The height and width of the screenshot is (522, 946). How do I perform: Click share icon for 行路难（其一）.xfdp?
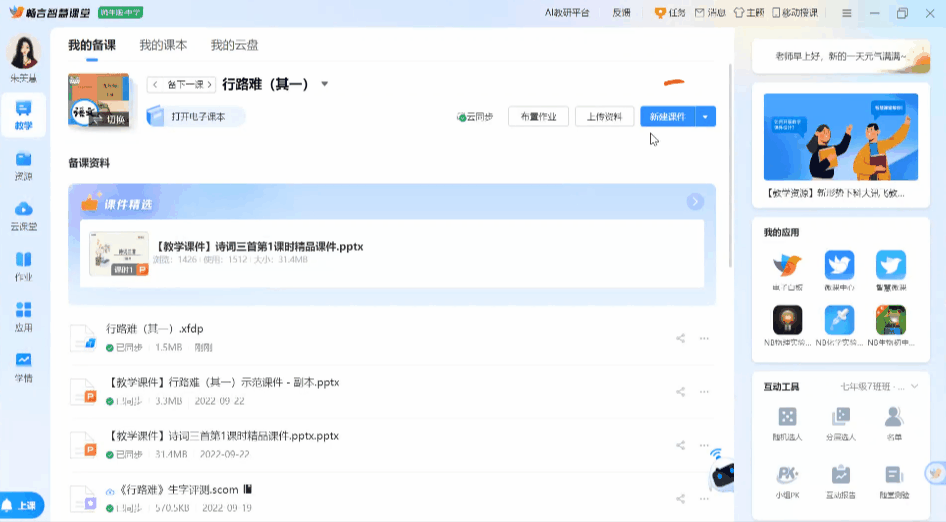(x=680, y=339)
